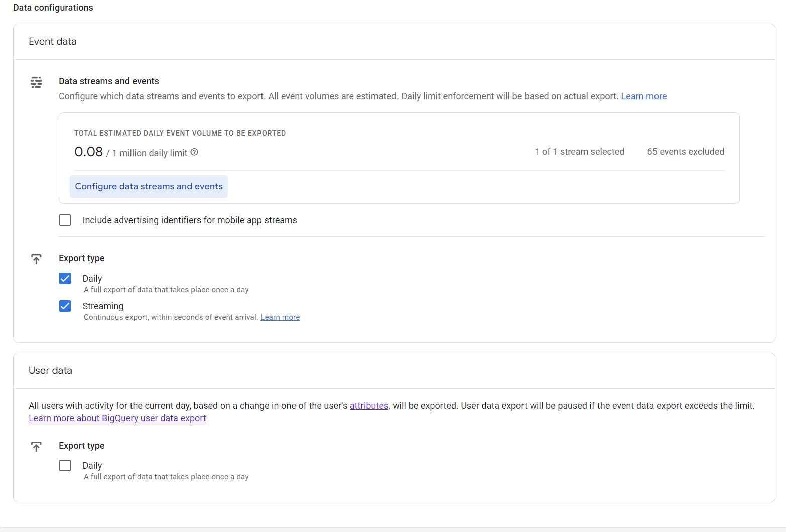Click the data streams and events icon
Screen dimensions: 786x532
(36, 82)
